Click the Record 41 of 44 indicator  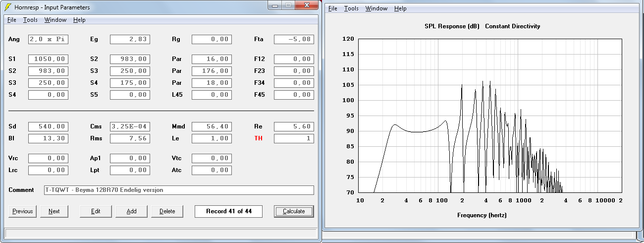[229, 211]
